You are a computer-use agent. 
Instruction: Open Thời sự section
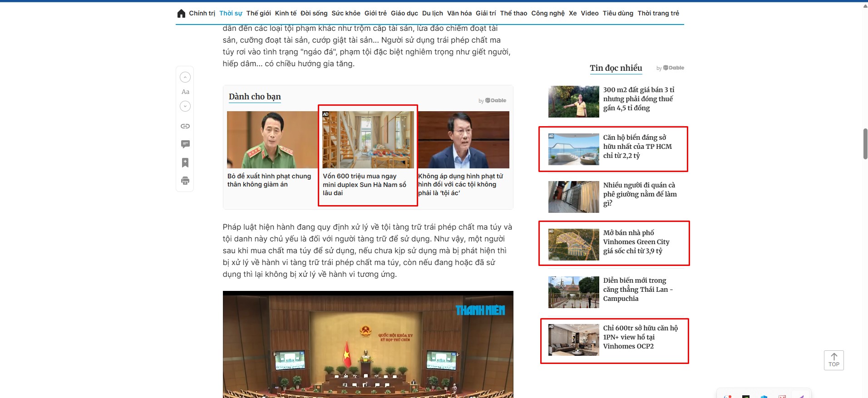point(231,13)
